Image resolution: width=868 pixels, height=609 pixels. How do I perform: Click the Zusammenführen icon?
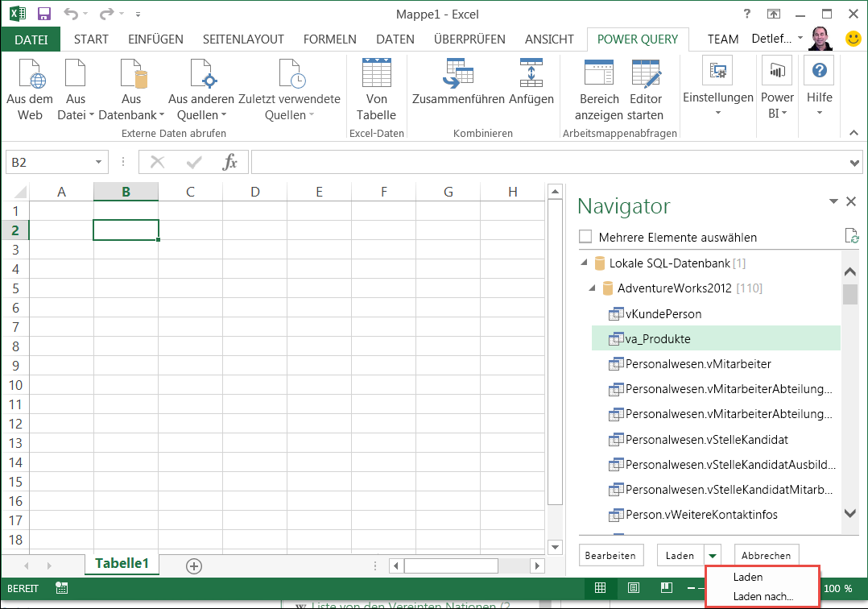click(458, 72)
